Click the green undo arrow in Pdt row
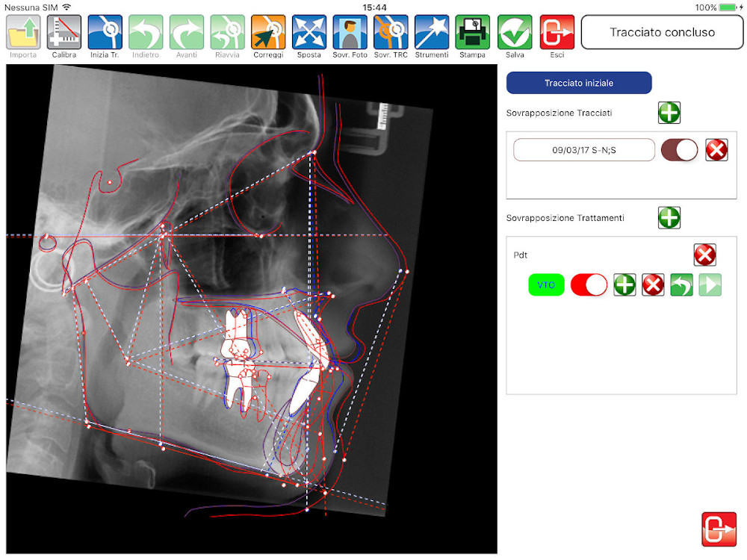Viewport: 747px width, 560px height. pyautogui.click(x=681, y=284)
